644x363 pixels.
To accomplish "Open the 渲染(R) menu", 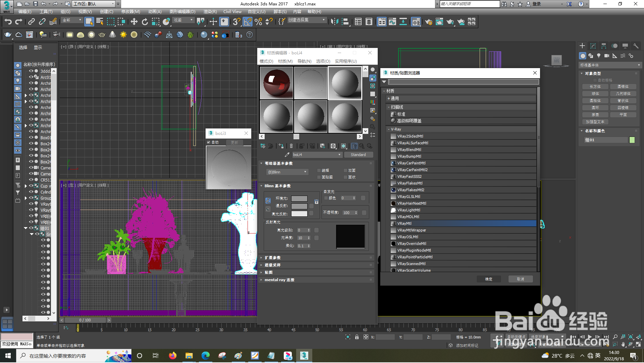I will [210, 11].
